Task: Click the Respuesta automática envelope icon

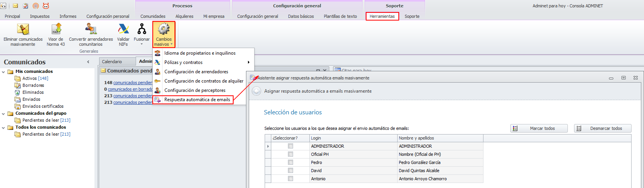Action: pyautogui.click(x=157, y=100)
